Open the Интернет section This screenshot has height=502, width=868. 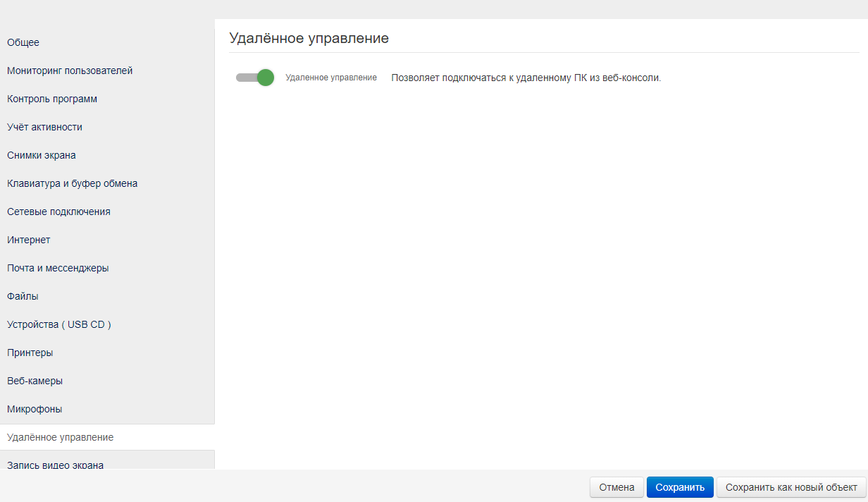tap(29, 240)
